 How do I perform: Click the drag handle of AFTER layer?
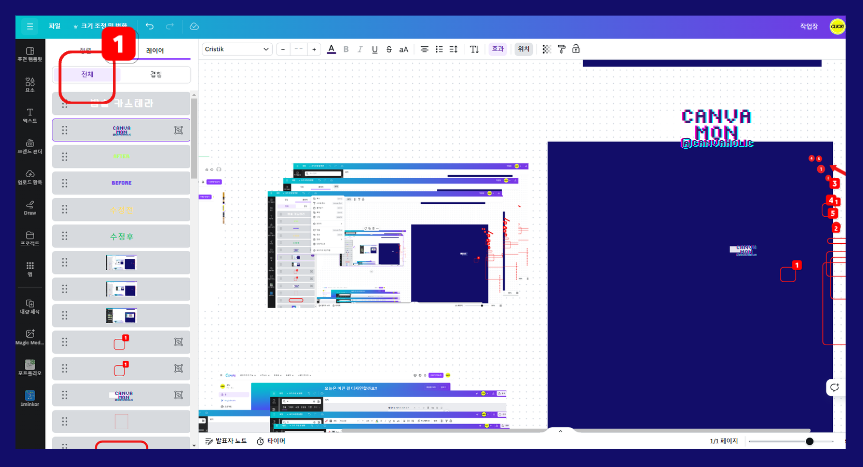pos(64,156)
